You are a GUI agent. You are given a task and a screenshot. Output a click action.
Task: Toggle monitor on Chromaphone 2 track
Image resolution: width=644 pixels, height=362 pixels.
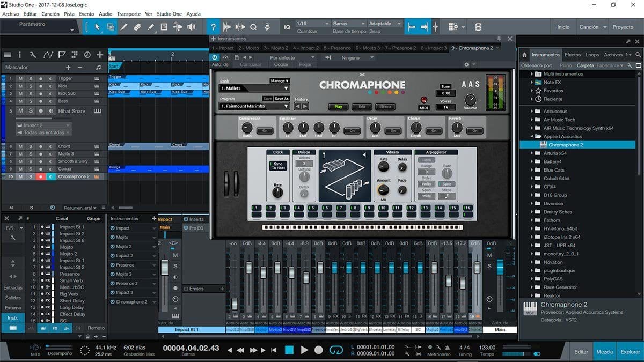(50, 176)
